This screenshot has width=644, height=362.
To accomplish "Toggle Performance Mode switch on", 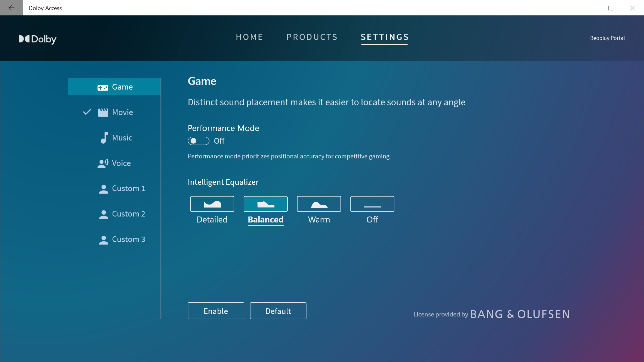I will (x=198, y=141).
